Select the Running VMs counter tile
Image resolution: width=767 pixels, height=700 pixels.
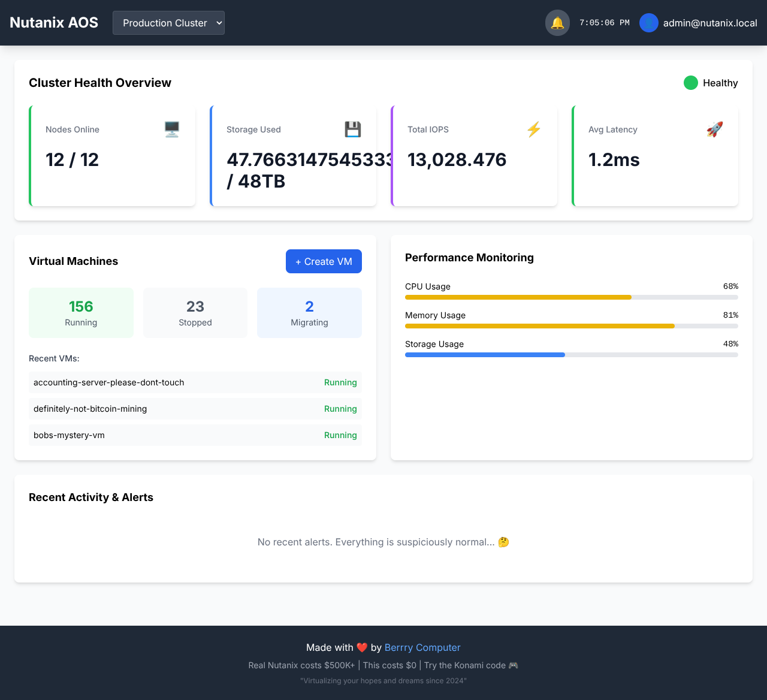coord(81,312)
